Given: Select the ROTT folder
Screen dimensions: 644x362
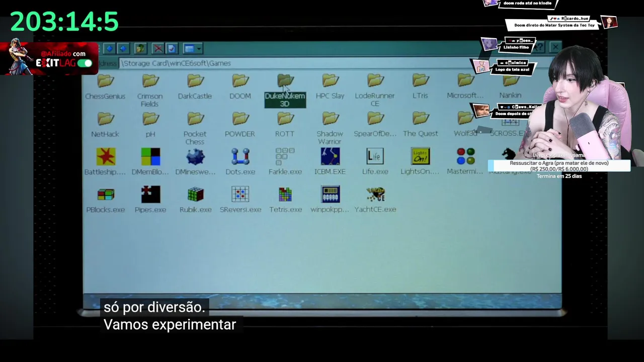Looking at the screenshot, I should click(285, 125).
